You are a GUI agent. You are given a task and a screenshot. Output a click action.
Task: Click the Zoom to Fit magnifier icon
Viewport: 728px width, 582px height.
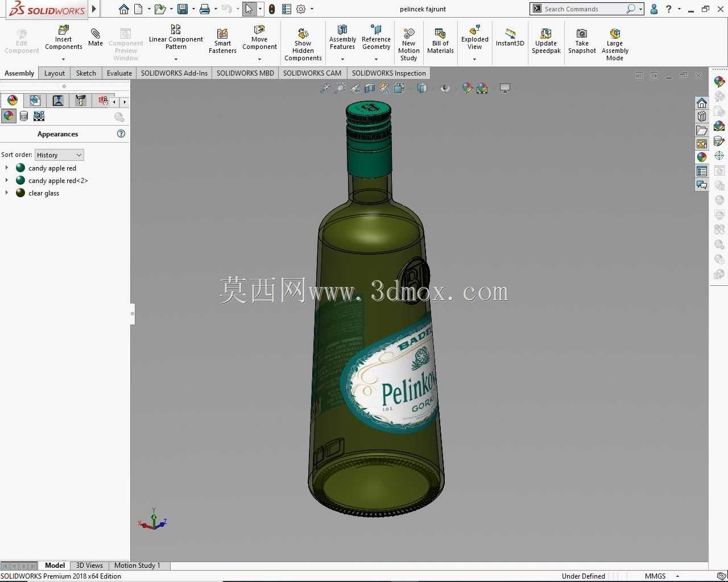point(325,88)
